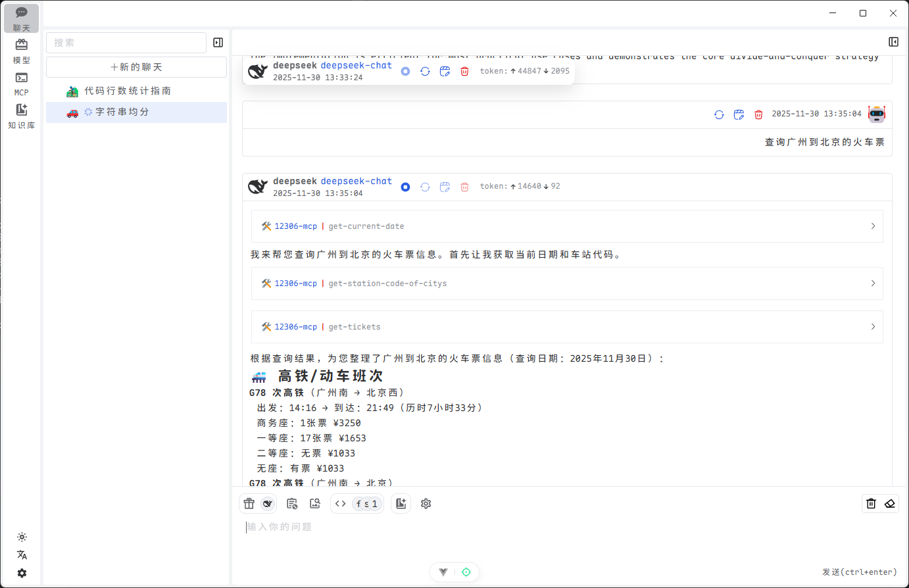Open MCP tools code brackets button
909x588 pixels.
click(x=340, y=503)
